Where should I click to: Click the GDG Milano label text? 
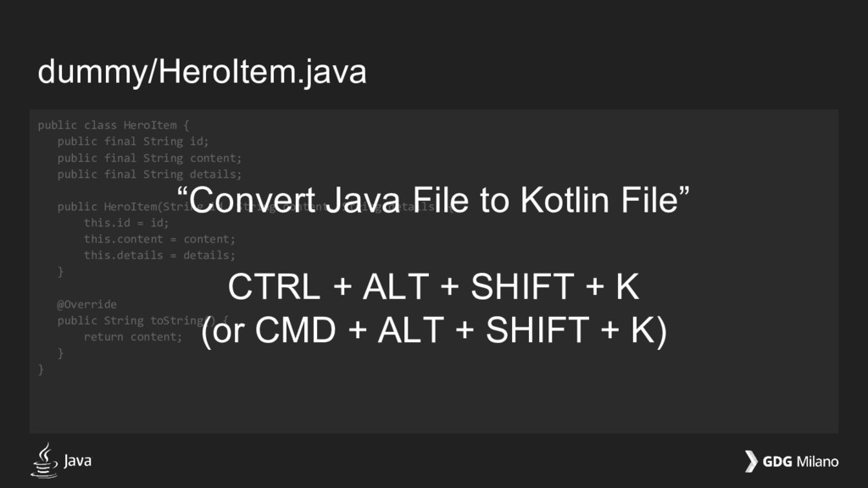tap(800, 462)
